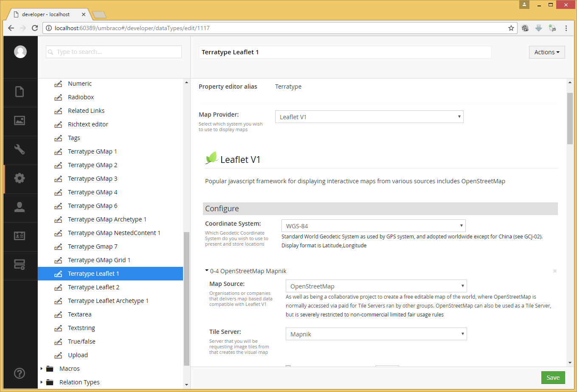Open the Map Provider dropdown

point(369,117)
